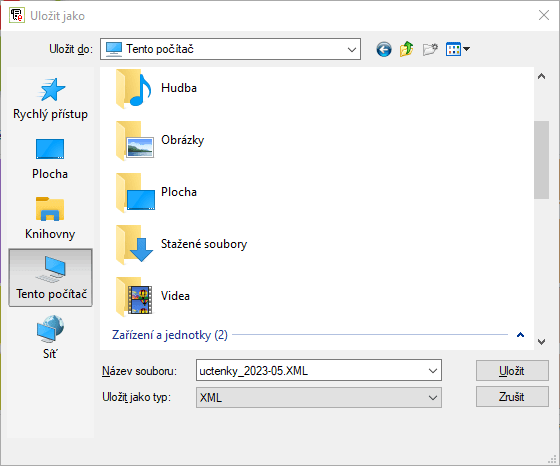
Task: Open Knihovny in the sidebar
Action: 50,218
